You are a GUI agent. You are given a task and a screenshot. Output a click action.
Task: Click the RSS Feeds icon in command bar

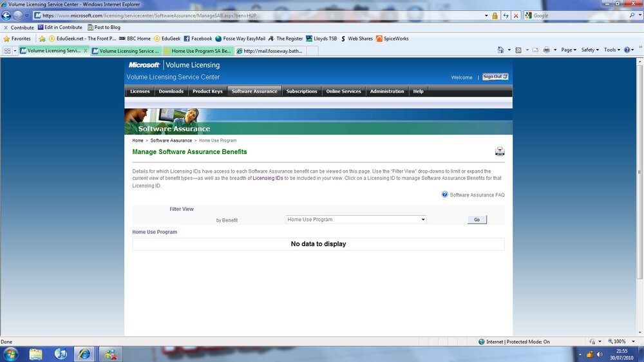(x=518, y=50)
